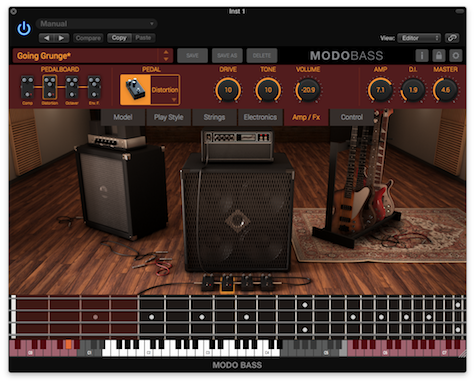Click the third floor pedal
The height and width of the screenshot is (383, 475).
click(x=247, y=282)
